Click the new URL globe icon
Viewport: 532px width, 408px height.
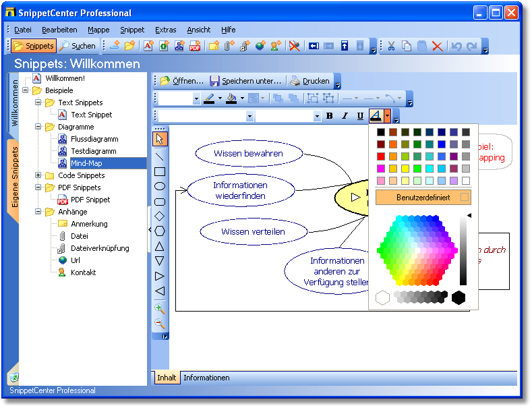coord(260,46)
